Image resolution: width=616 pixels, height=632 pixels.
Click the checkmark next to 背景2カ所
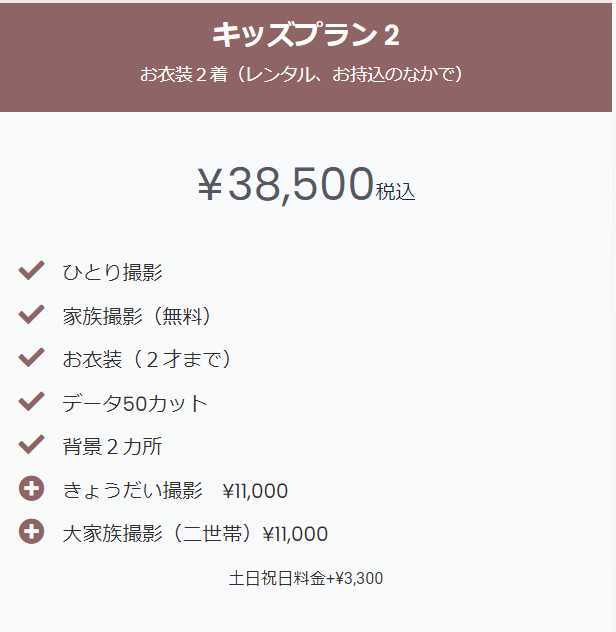click(x=31, y=445)
